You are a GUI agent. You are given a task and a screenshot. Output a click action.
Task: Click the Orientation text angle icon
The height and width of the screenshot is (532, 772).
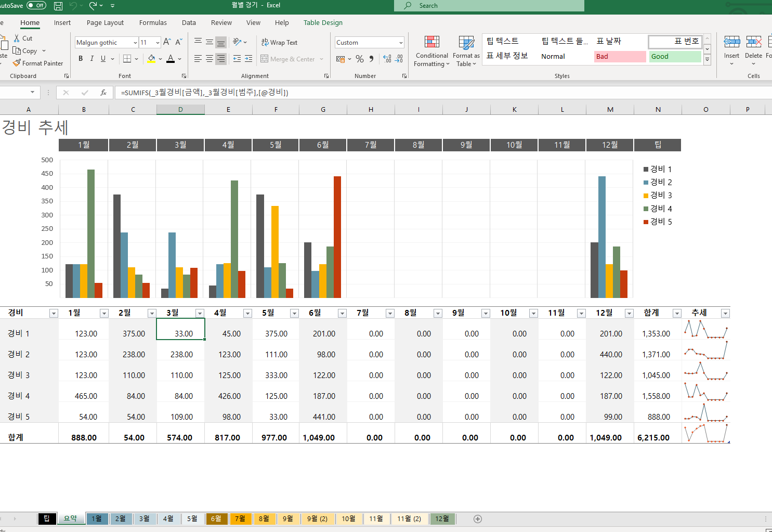click(x=237, y=42)
